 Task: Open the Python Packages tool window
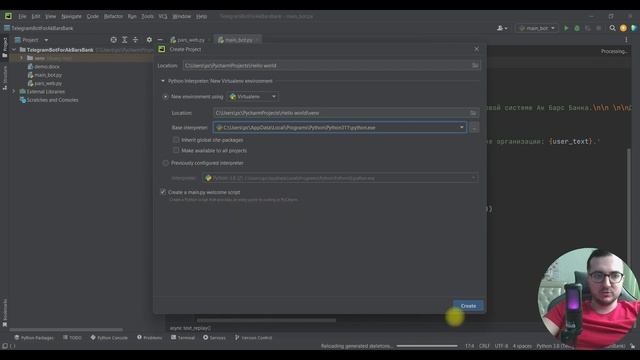34,338
